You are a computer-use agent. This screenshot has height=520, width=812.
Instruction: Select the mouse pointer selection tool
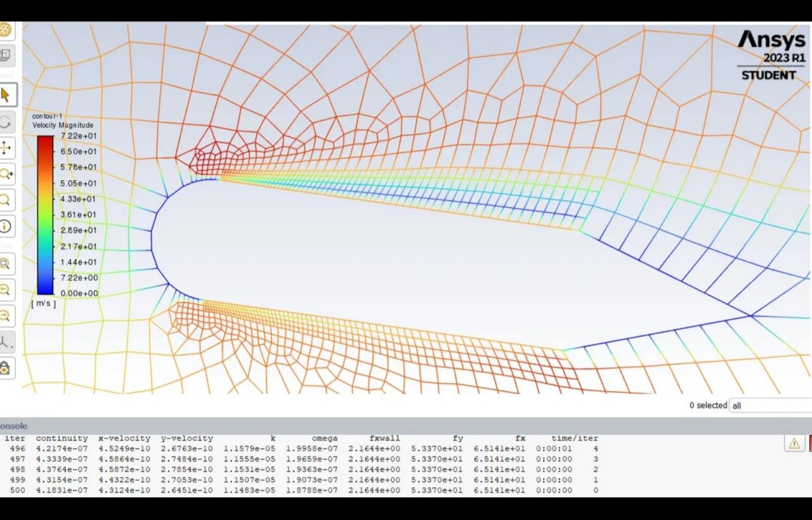point(6,95)
